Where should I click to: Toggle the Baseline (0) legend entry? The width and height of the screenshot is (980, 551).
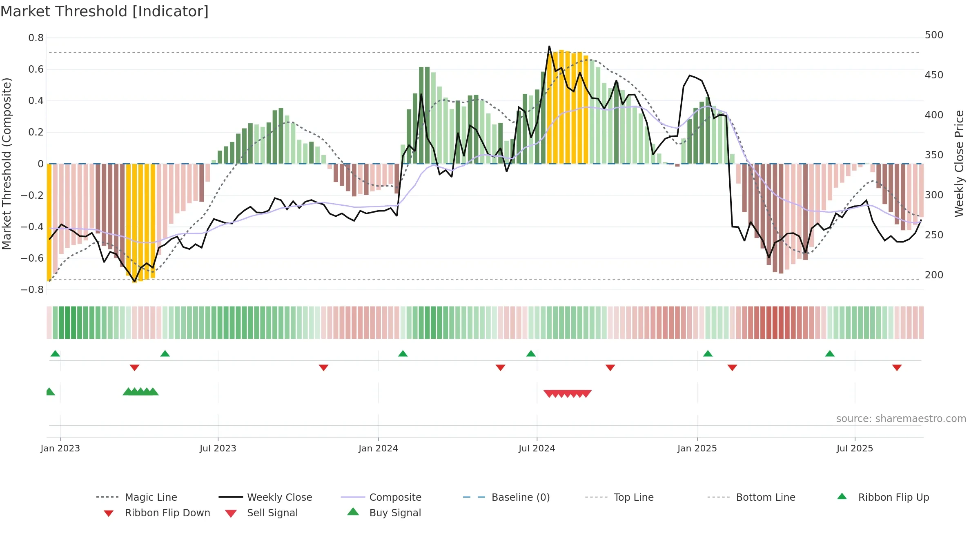click(506, 497)
